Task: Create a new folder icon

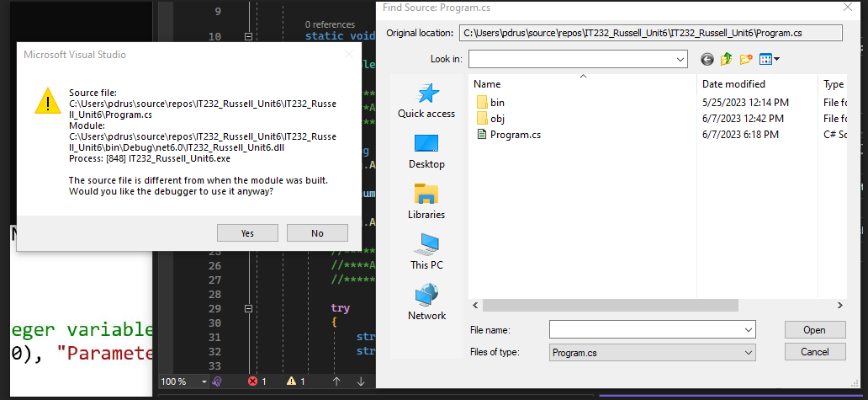Action: click(x=746, y=59)
